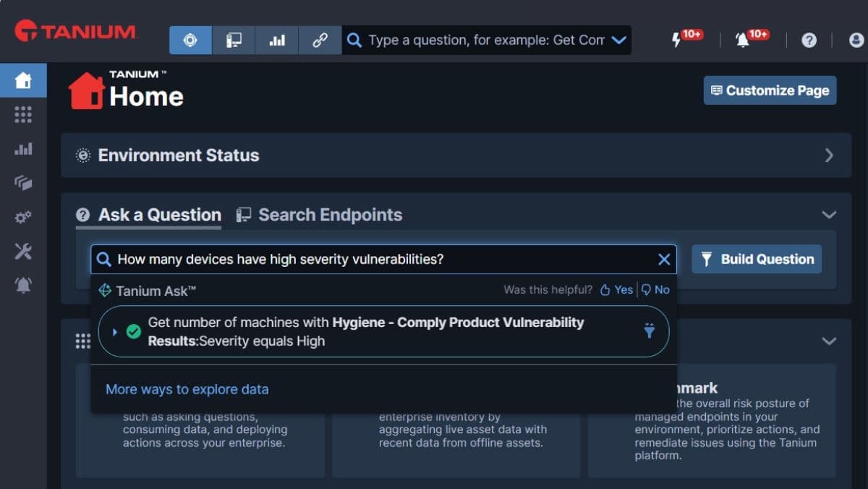Select the suggested Hygiene vulnerability query
The width and height of the screenshot is (868, 489).
pyautogui.click(x=383, y=331)
